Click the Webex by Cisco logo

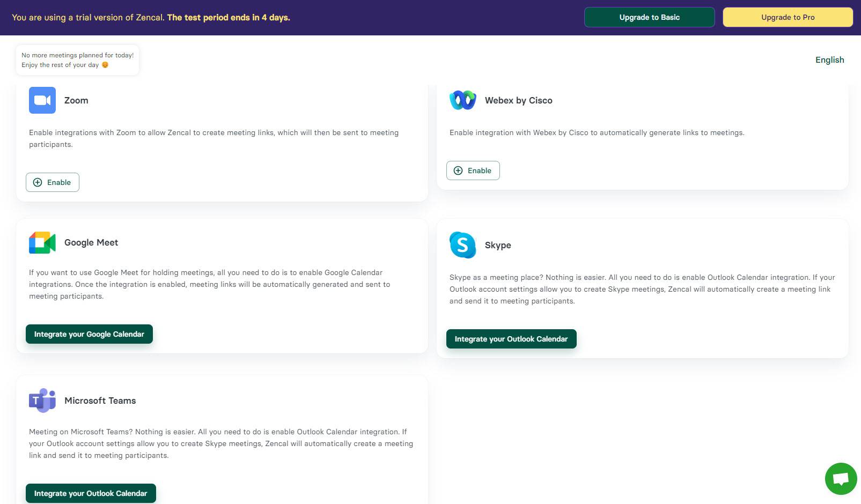tap(462, 100)
